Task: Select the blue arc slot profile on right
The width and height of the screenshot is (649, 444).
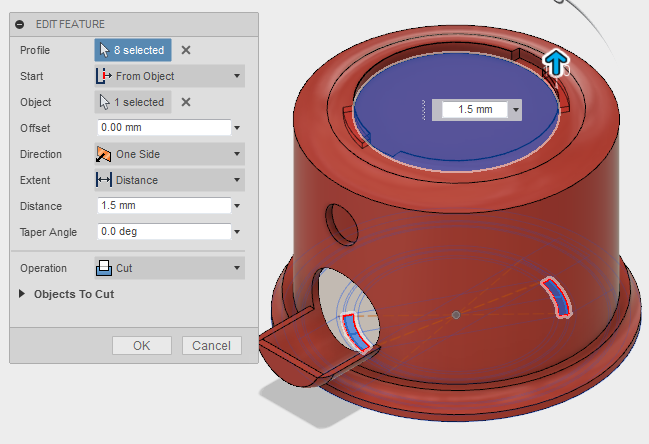Action: [x=557, y=297]
